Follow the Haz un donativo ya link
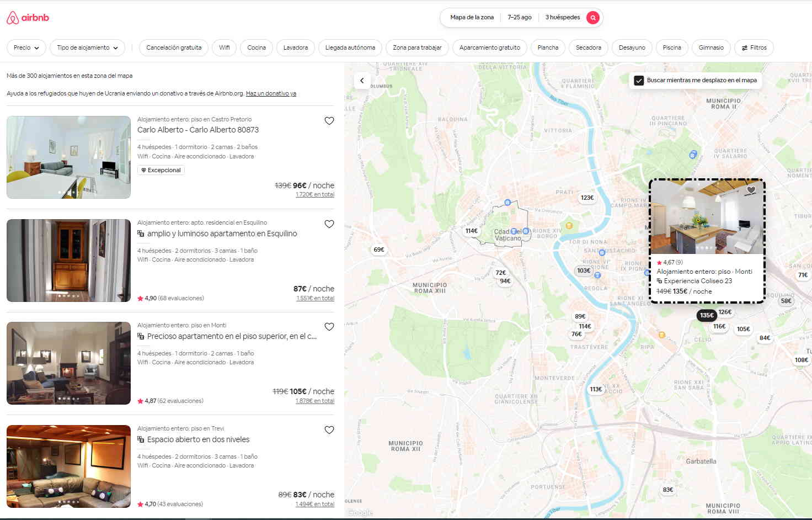Viewport: 812px width, 520px height. (271, 94)
